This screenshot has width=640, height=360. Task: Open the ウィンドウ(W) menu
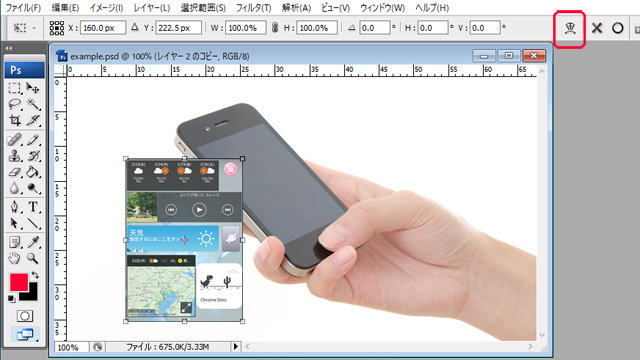pos(382,7)
